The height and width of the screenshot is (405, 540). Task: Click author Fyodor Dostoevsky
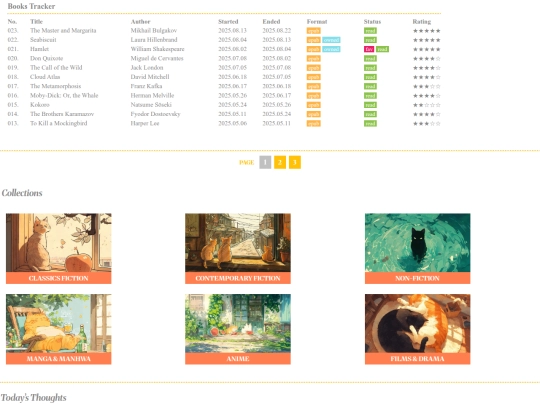tap(155, 114)
